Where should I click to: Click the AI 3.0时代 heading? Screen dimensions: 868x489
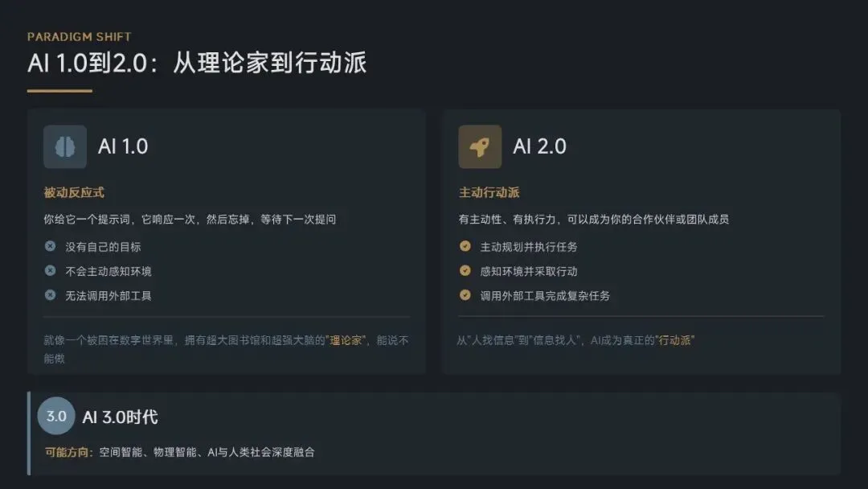[x=120, y=417]
